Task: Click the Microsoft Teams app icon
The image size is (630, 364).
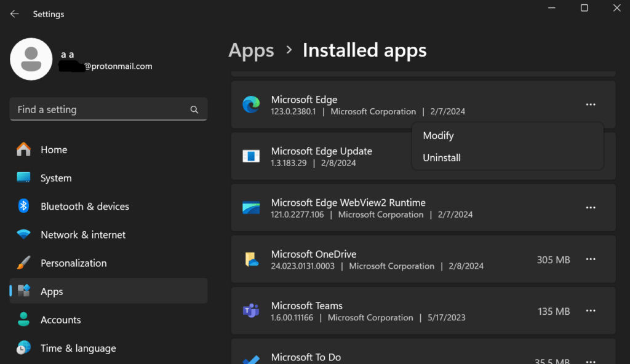Action: point(251,311)
